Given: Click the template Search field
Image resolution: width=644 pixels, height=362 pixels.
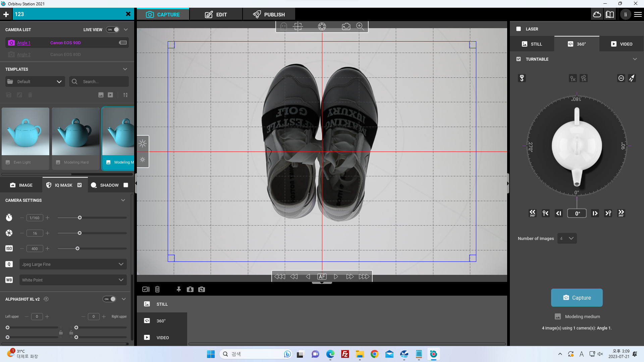Looking at the screenshot, I should (x=99, y=81).
